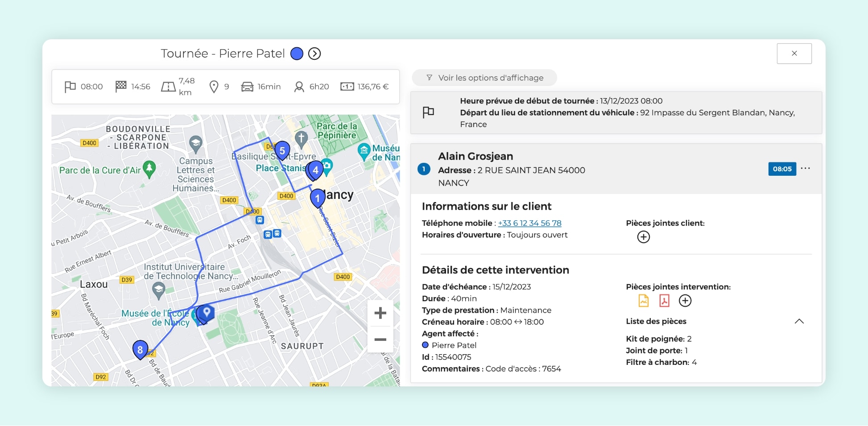Image resolution: width=868 pixels, height=426 pixels.
Task: Select the car icon next to 16min driving time
Action: 247,87
